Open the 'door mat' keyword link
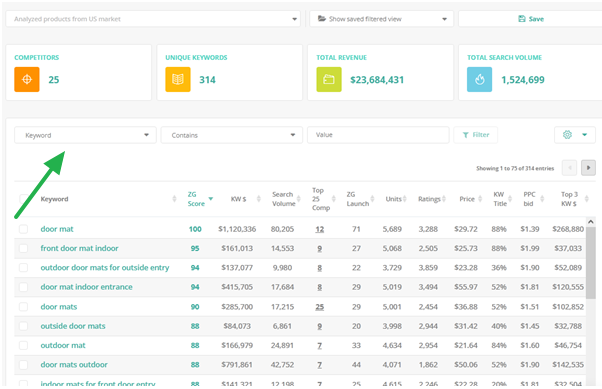602x389 pixels. 57,229
